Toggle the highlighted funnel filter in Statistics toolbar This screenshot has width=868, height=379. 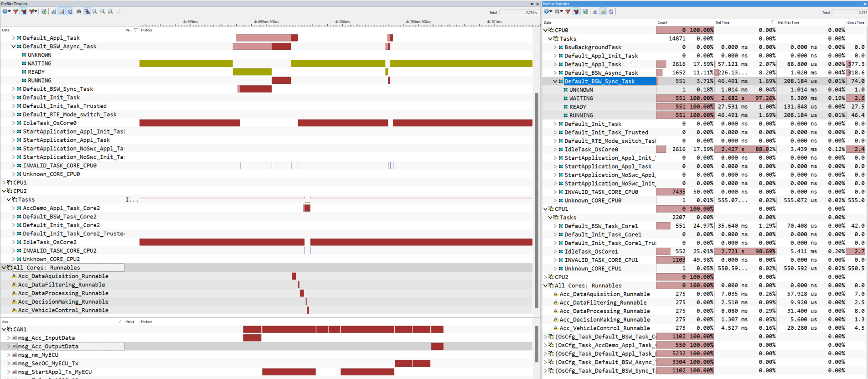[x=576, y=11]
